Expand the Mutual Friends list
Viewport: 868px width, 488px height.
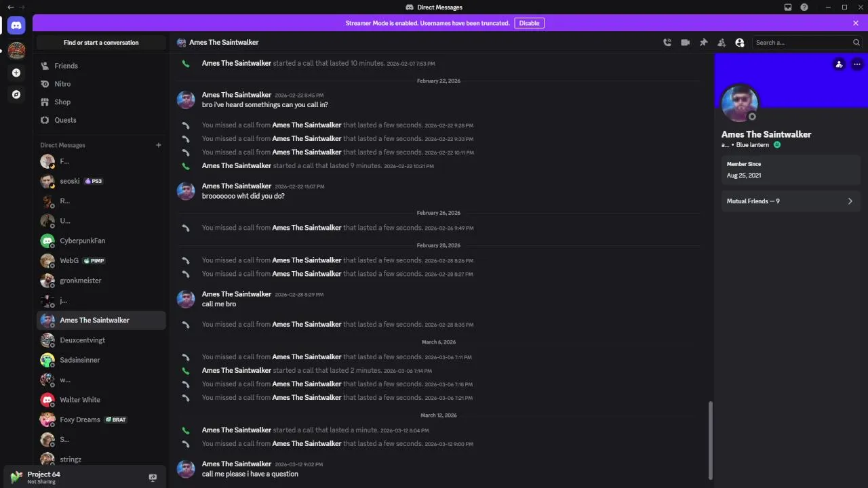(791, 201)
